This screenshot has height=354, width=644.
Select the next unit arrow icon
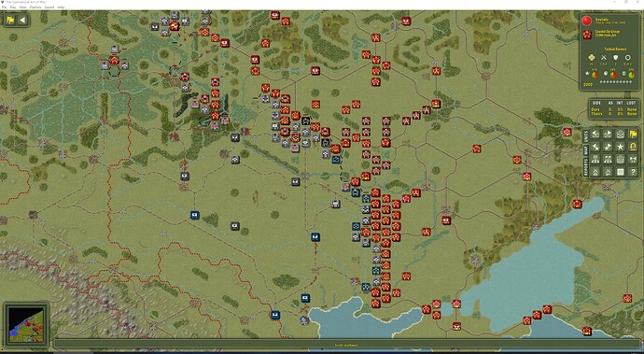608,135
